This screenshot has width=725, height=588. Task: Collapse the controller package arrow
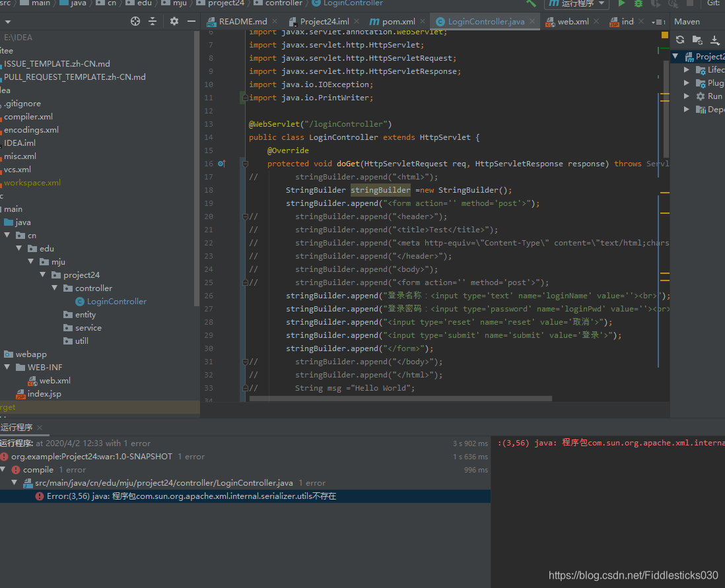click(55, 288)
